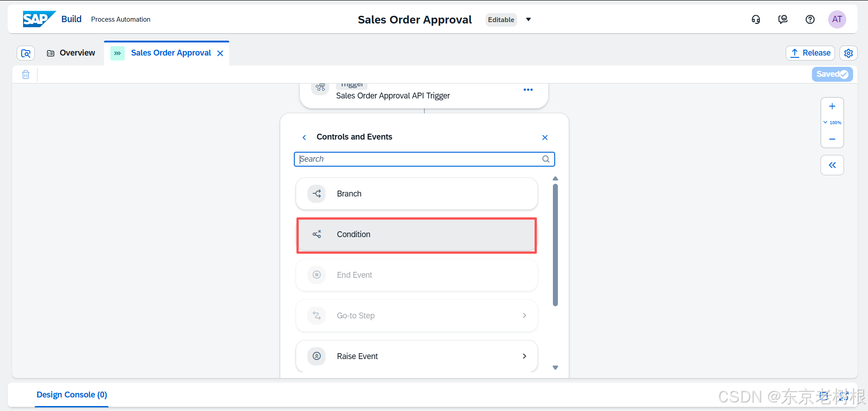Open the AT user avatar menu
868x411 pixels.
point(837,19)
